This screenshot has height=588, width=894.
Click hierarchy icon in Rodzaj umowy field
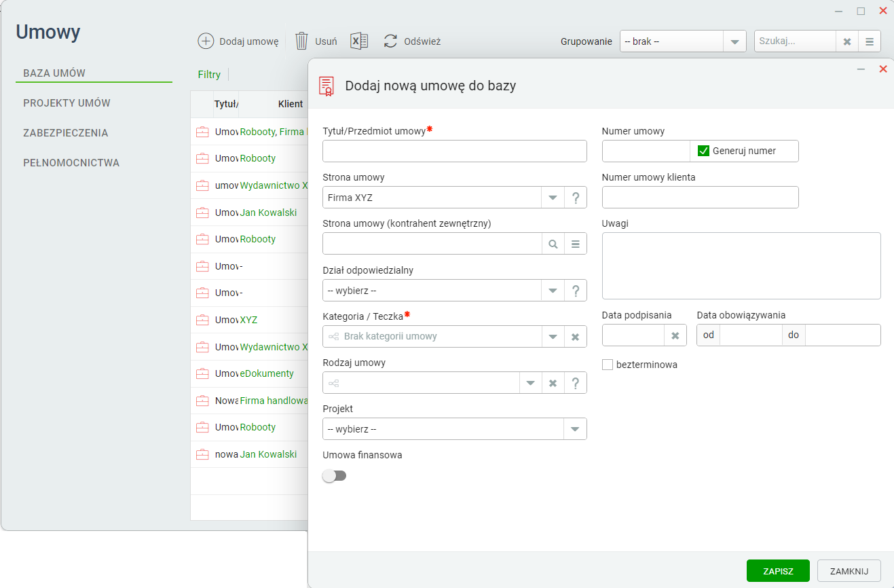coord(333,383)
